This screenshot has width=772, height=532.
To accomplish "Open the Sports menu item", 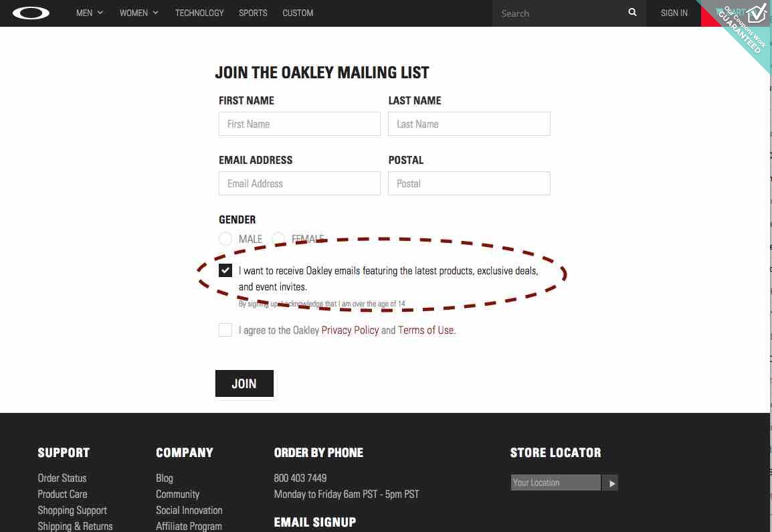I will [x=253, y=13].
